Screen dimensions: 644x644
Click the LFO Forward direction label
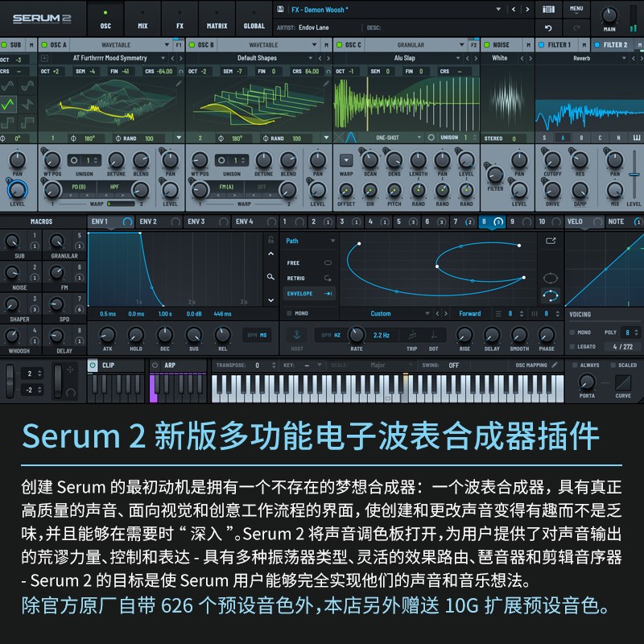(469, 313)
